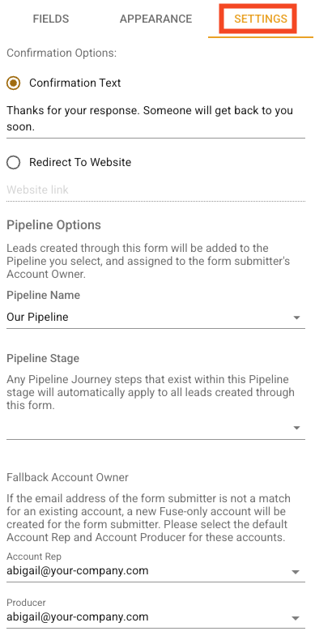This screenshot has height=644, width=315.
Task: Open the Account Rep dropdown arrow
Action: click(296, 572)
